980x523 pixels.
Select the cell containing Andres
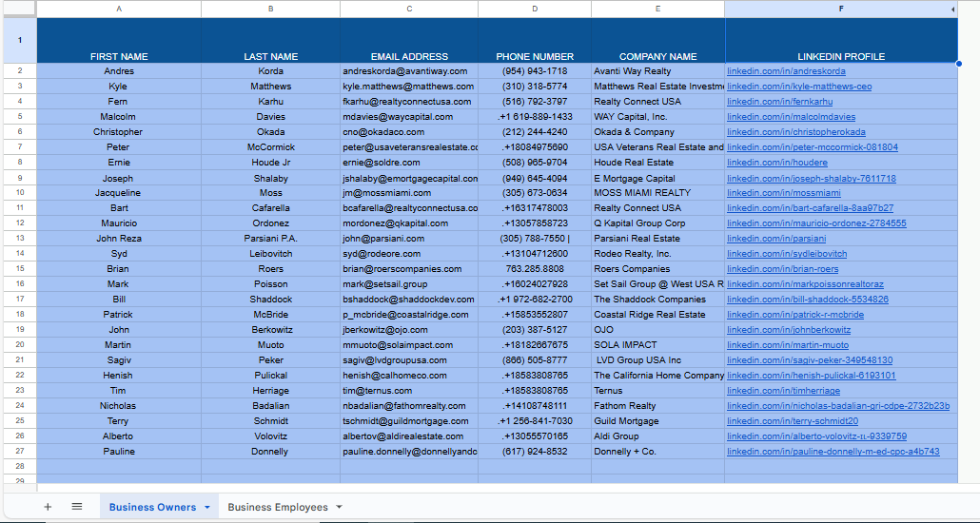pyautogui.click(x=119, y=71)
